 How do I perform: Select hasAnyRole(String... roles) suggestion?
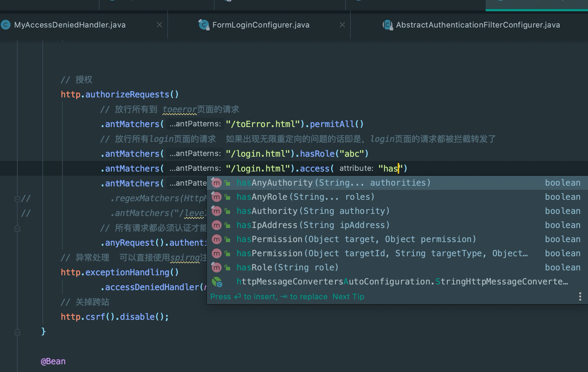[x=397, y=197]
